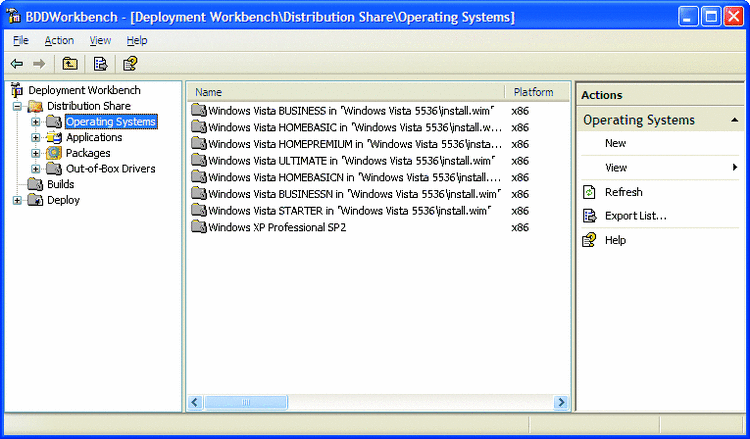Click the Deploy folder icon
This screenshot has width=750, height=439.
coord(35,200)
